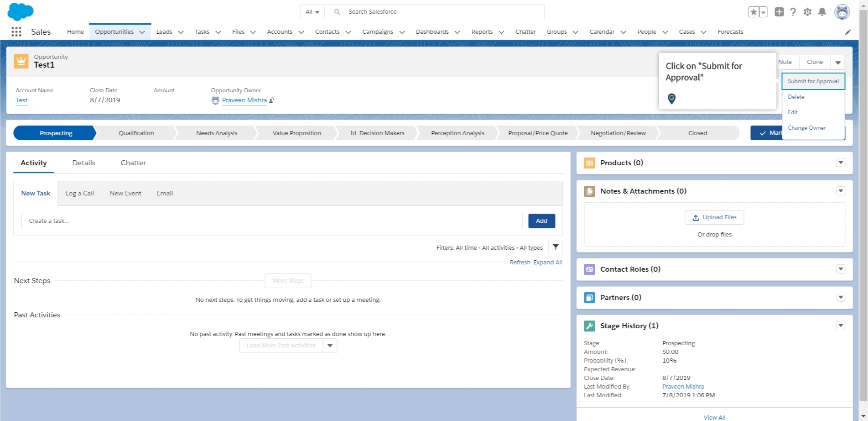Screen dimensions: 868x421
Task: Click the owner avatar beside Praveen Mishra
Action: click(215, 100)
